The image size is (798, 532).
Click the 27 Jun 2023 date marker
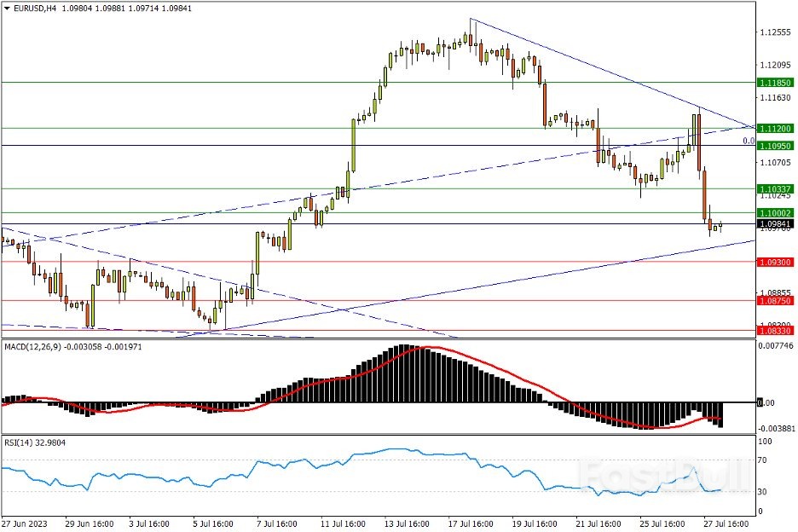26,523
